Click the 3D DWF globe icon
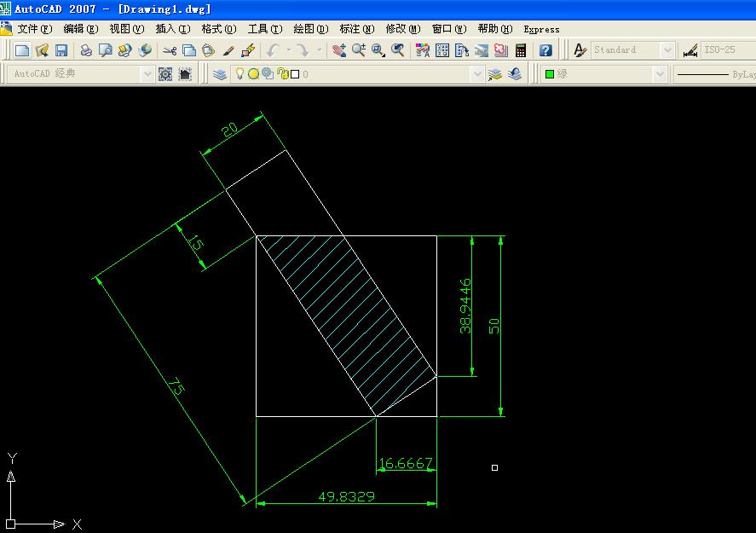This screenshot has height=533, width=756. pos(145,50)
